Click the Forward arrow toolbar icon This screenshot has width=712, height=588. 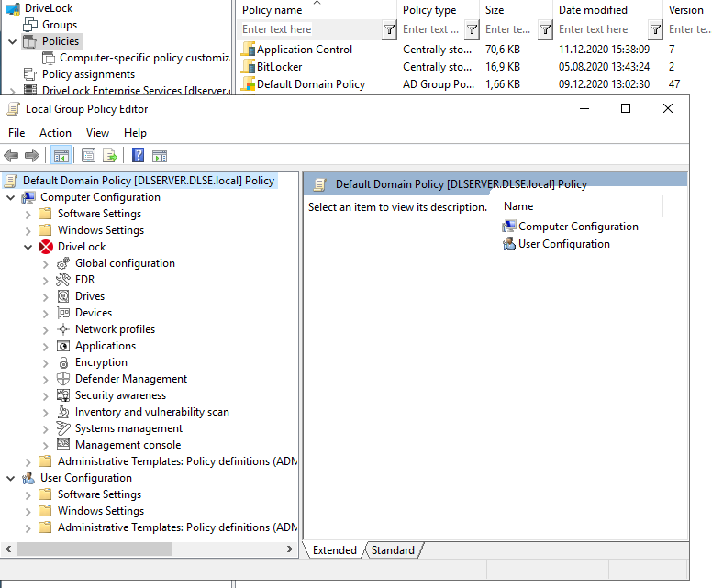tap(32, 156)
